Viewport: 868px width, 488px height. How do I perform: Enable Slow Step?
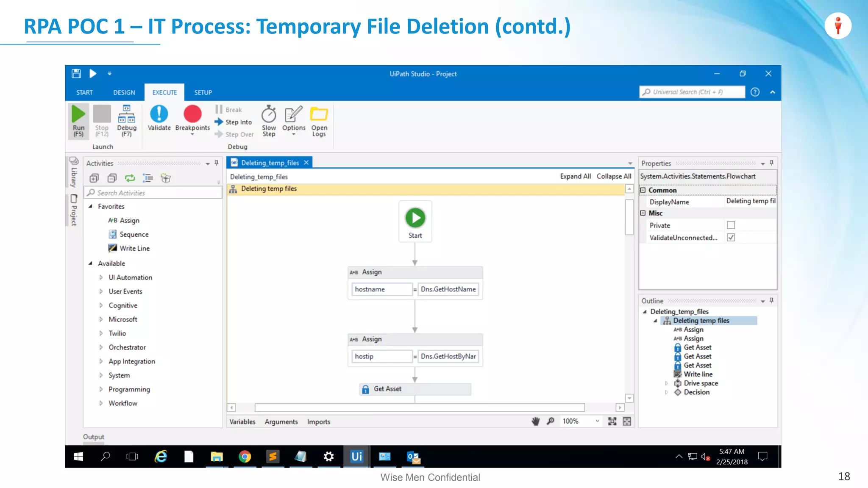[x=269, y=121]
